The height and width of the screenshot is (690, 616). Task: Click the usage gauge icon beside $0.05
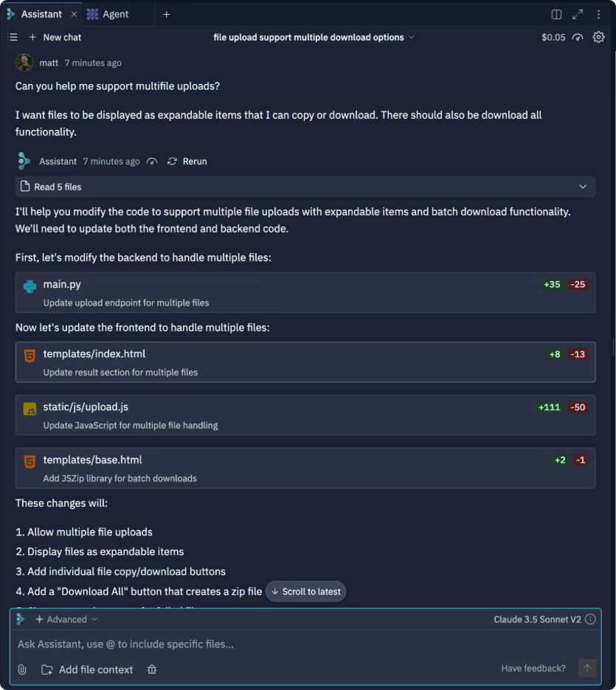click(x=578, y=37)
